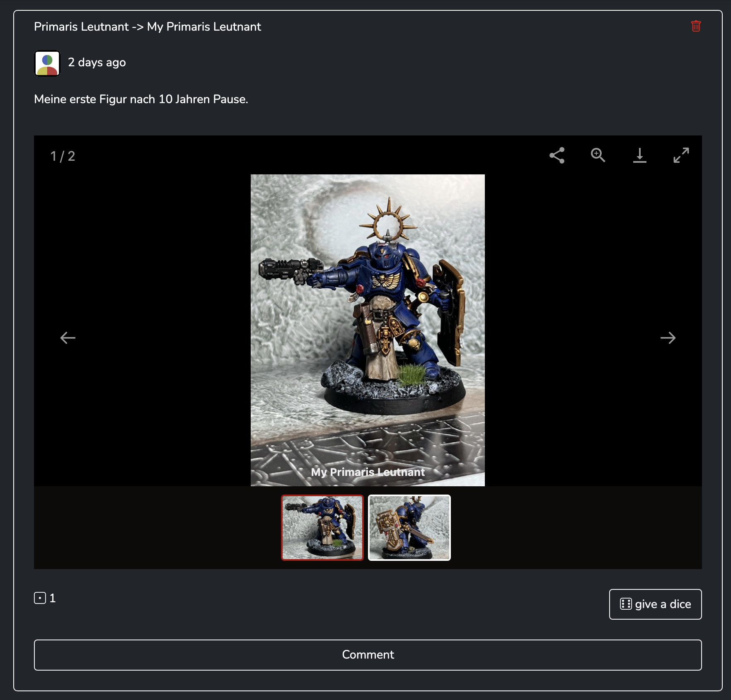This screenshot has height=700, width=731.
Task: Open the Comment section button
Action: coord(368,655)
